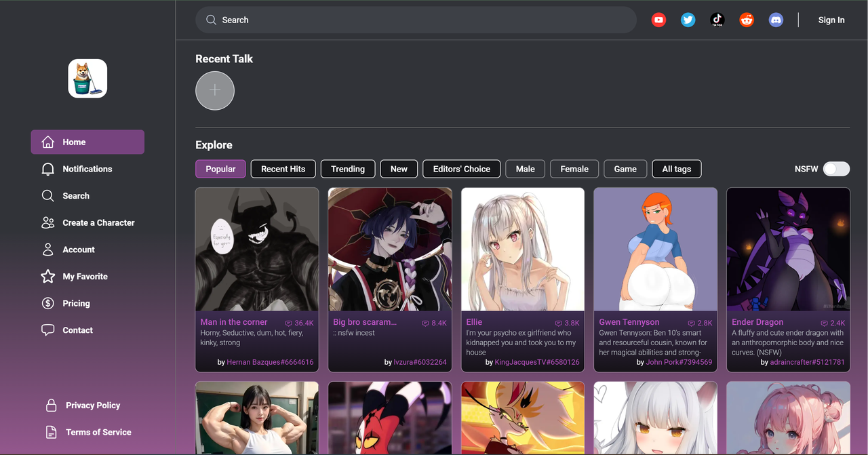Open the Terms of Service link
Screen dimensions: 868x455
[98, 432]
